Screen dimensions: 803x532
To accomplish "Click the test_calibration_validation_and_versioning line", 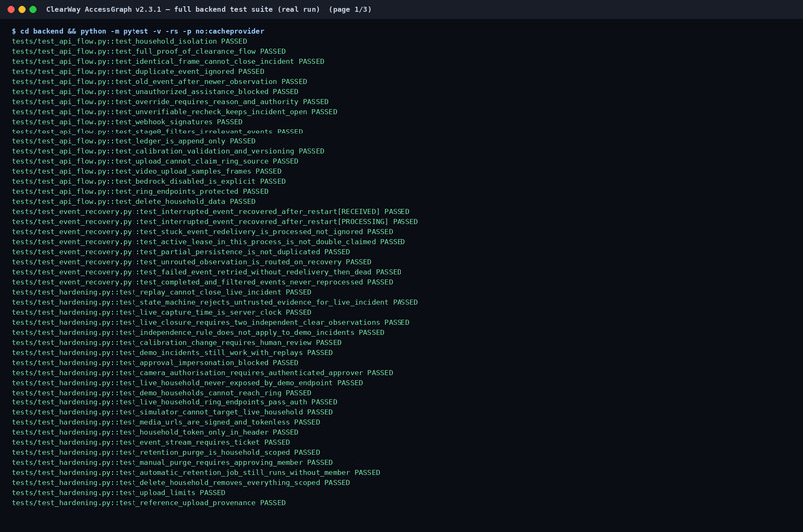I will click(168, 151).
